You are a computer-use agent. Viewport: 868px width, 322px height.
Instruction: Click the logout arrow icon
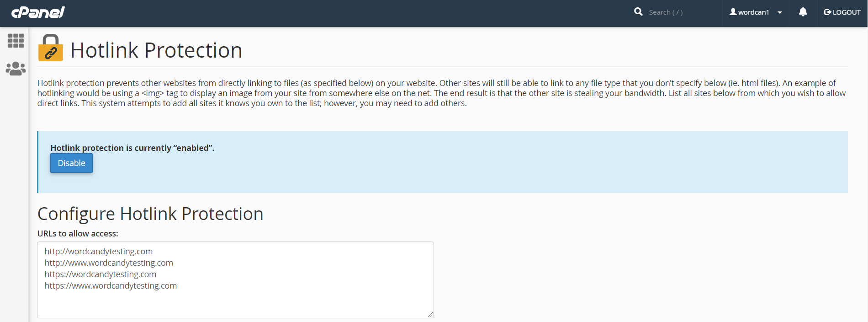(x=827, y=12)
